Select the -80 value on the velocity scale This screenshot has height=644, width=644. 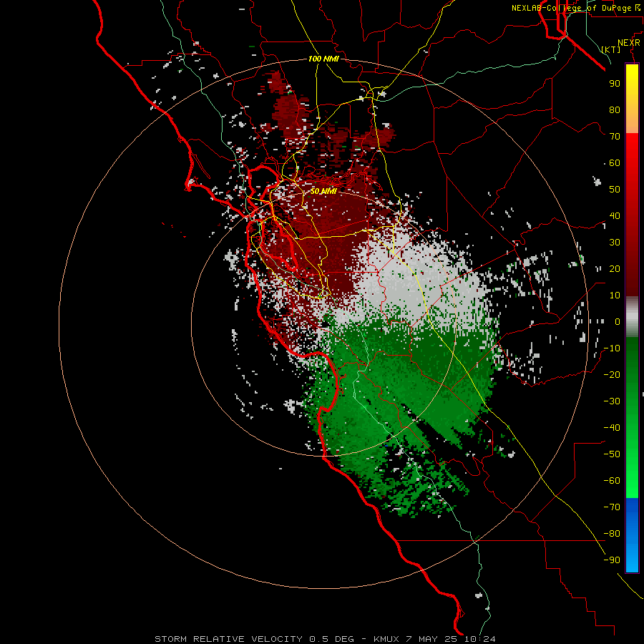(x=612, y=534)
